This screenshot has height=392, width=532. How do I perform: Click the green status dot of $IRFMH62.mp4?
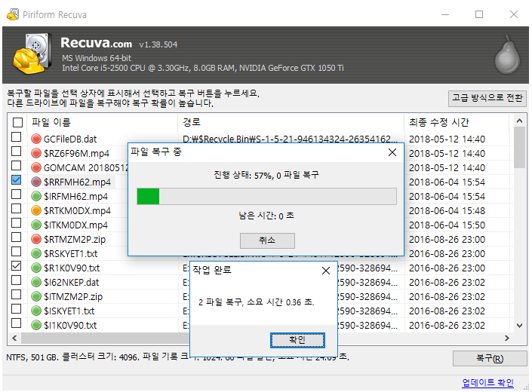(x=36, y=196)
